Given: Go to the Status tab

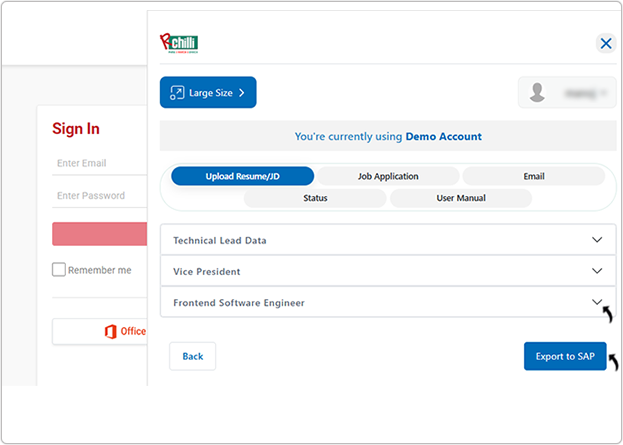Looking at the screenshot, I should (315, 198).
